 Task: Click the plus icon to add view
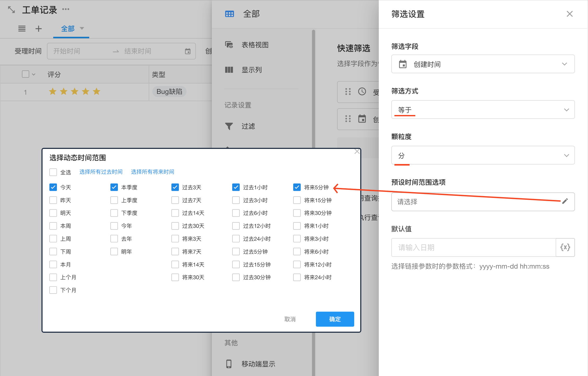click(39, 29)
